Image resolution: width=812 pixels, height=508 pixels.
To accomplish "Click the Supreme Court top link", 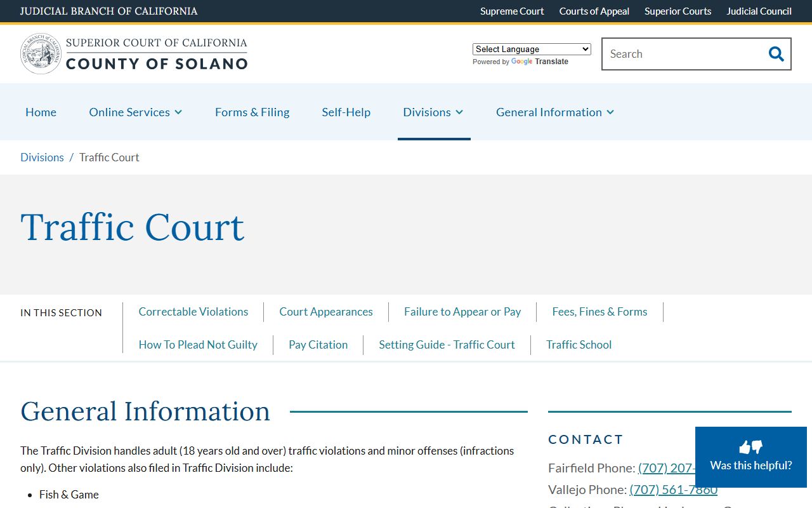I will pyautogui.click(x=512, y=11).
